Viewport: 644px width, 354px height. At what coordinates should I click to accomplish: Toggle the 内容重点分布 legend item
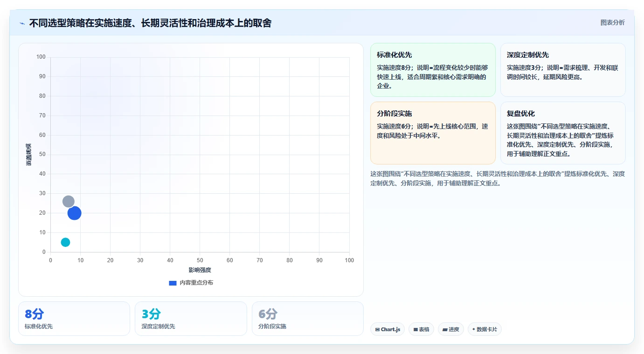click(191, 283)
